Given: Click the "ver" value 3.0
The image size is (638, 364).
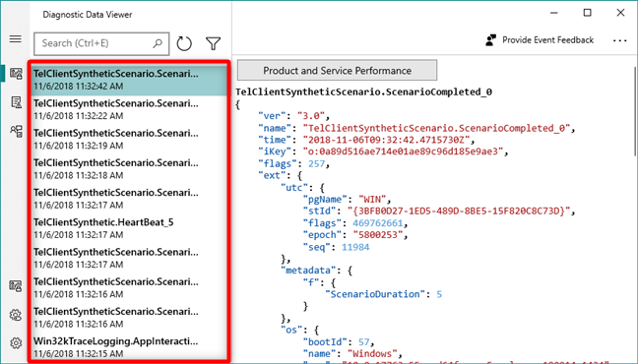Looking at the screenshot, I should click(x=310, y=116).
